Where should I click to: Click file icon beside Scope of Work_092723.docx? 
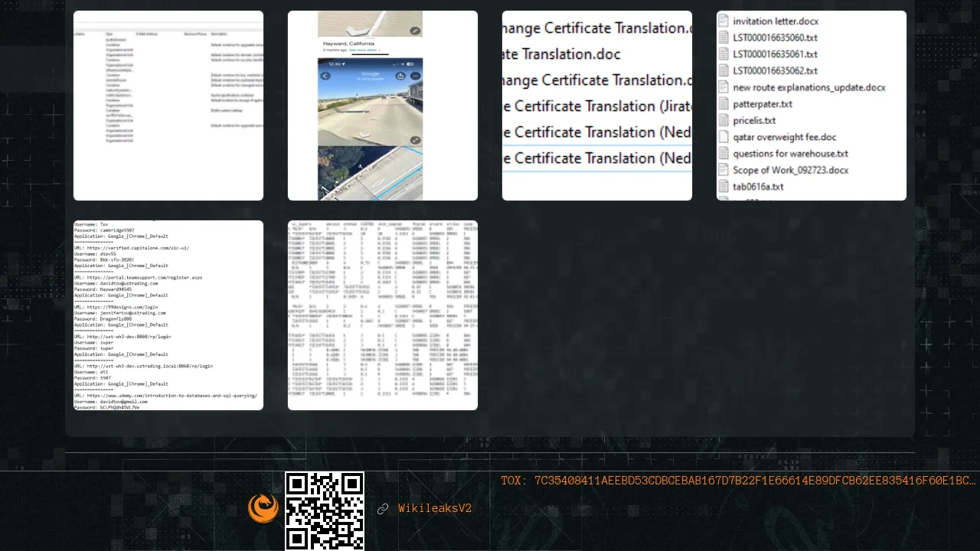[723, 170]
